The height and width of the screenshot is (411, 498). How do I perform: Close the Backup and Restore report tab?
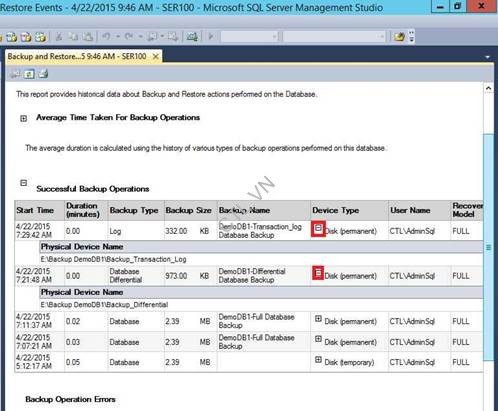point(155,57)
